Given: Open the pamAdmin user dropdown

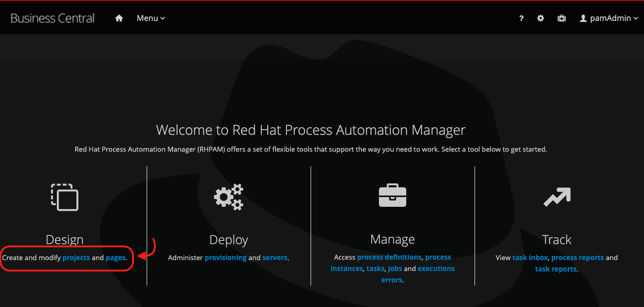Looking at the screenshot, I should click(x=608, y=18).
